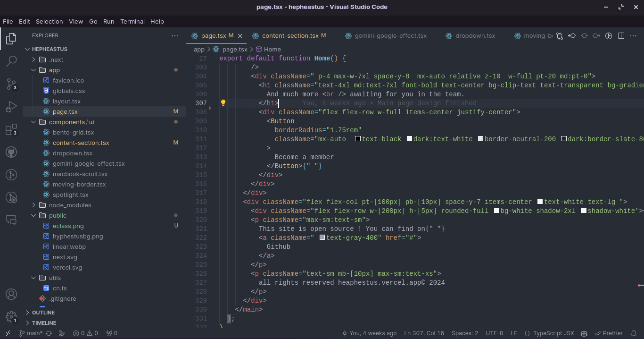Open the Run and Debug view
Image resolution: width=644 pixels, height=339 pixels.
[11, 107]
